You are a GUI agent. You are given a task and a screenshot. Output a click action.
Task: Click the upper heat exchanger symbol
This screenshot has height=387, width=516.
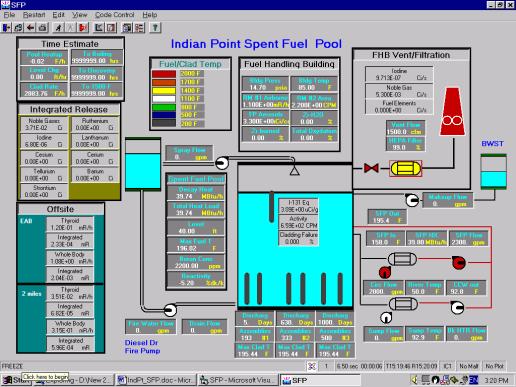point(402,259)
